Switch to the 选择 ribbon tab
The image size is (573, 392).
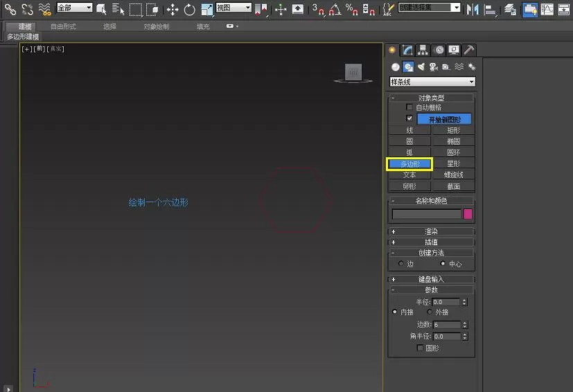(x=109, y=27)
